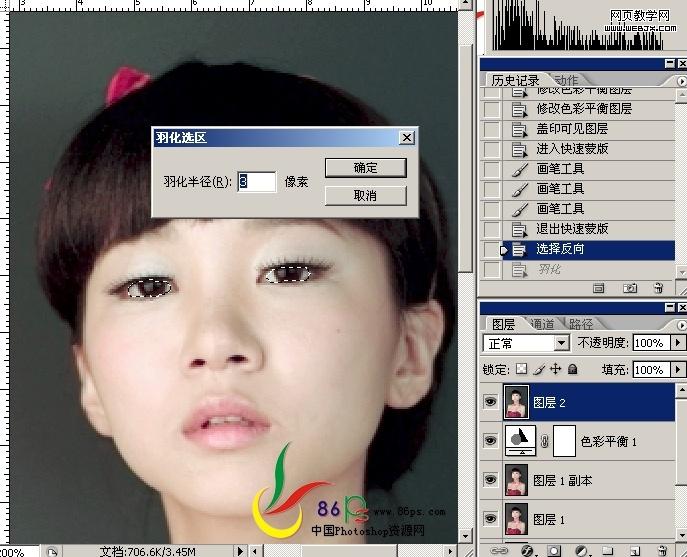Create a new layer
This screenshot has width=687, height=557.
click(635, 551)
